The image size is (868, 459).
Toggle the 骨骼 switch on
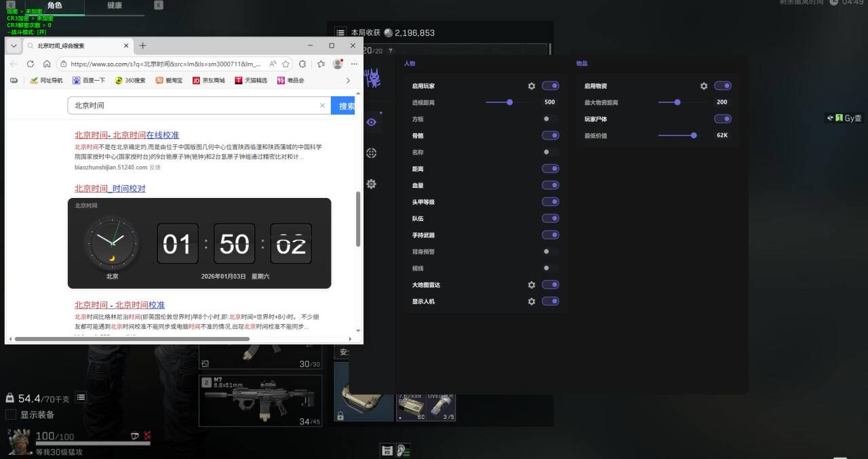550,135
